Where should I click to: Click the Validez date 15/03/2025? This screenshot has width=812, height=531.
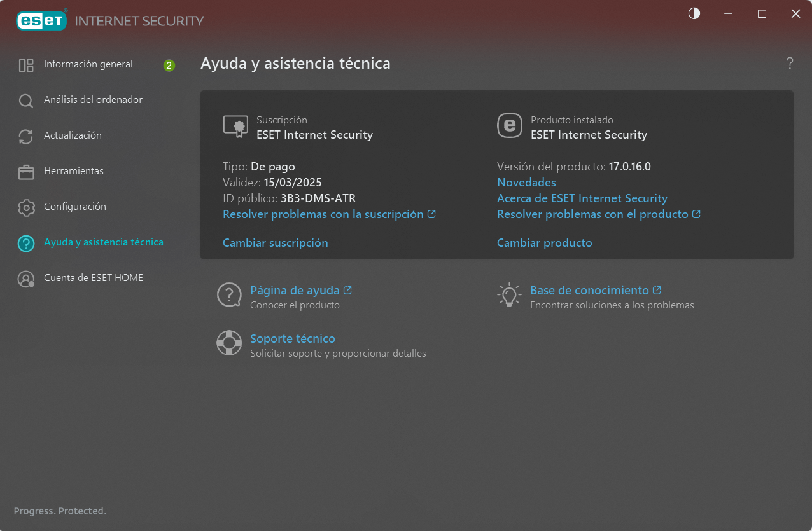pyautogui.click(x=293, y=183)
